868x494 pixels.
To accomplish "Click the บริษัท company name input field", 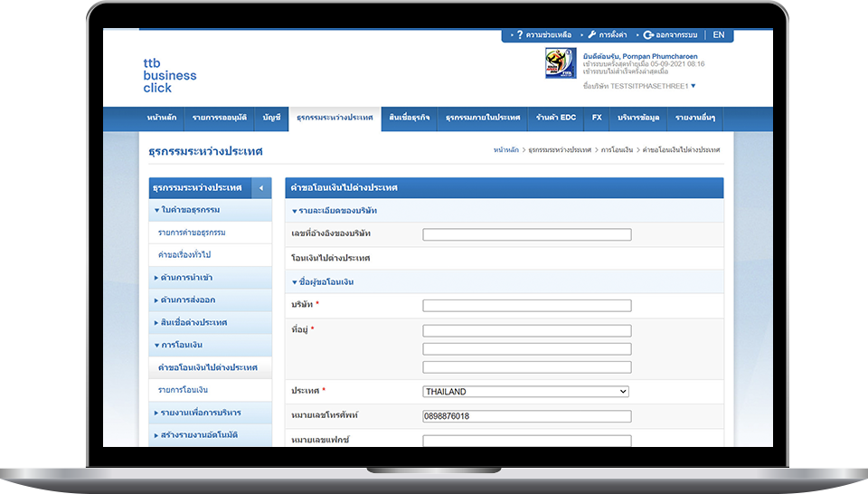I will click(526, 306).
